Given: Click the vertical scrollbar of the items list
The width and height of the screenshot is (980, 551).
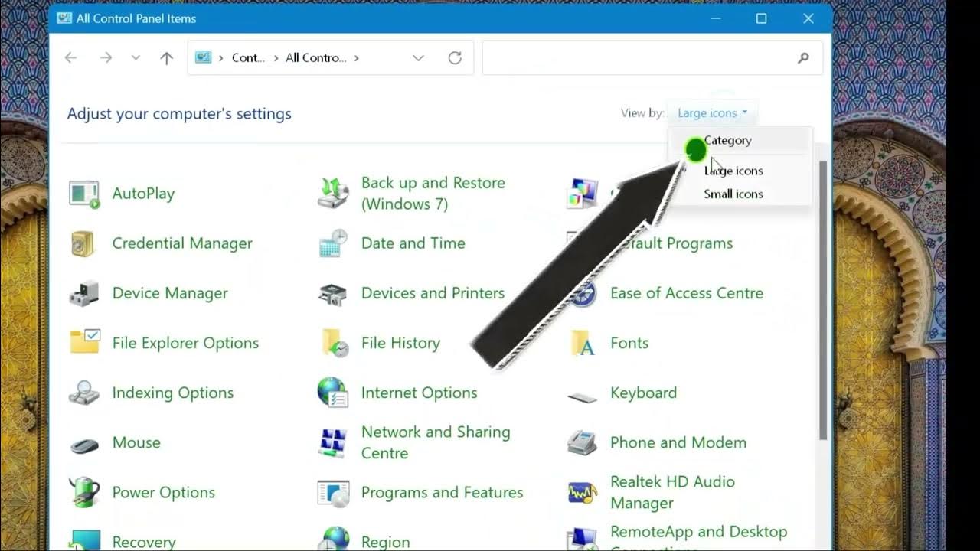Looking at the screenshot, I should coord(824,298).
